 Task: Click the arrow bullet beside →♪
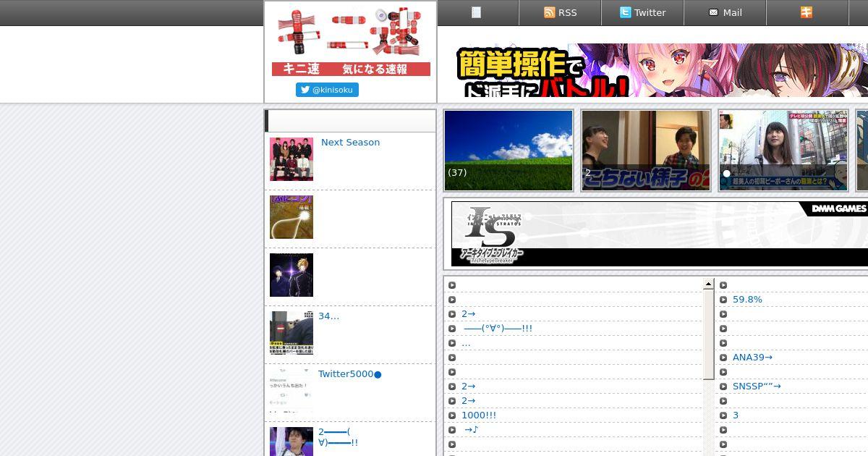click(452, 430)
